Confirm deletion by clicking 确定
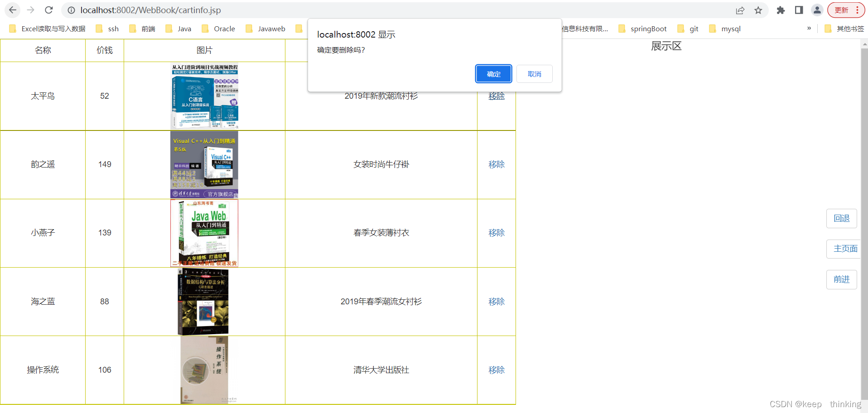868x413 pixels. 493,74
